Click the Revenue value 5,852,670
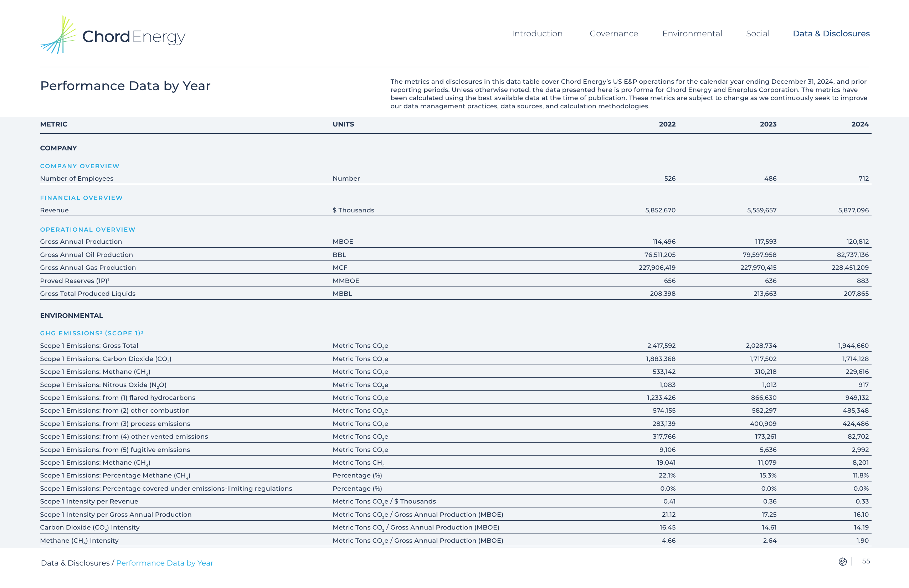This screenshot has width=909, height=588. click(660, 210)
